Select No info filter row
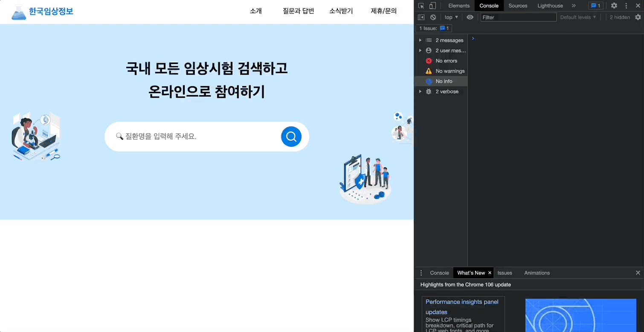This screenshot has width=644, height=332. tap(441, 81)
